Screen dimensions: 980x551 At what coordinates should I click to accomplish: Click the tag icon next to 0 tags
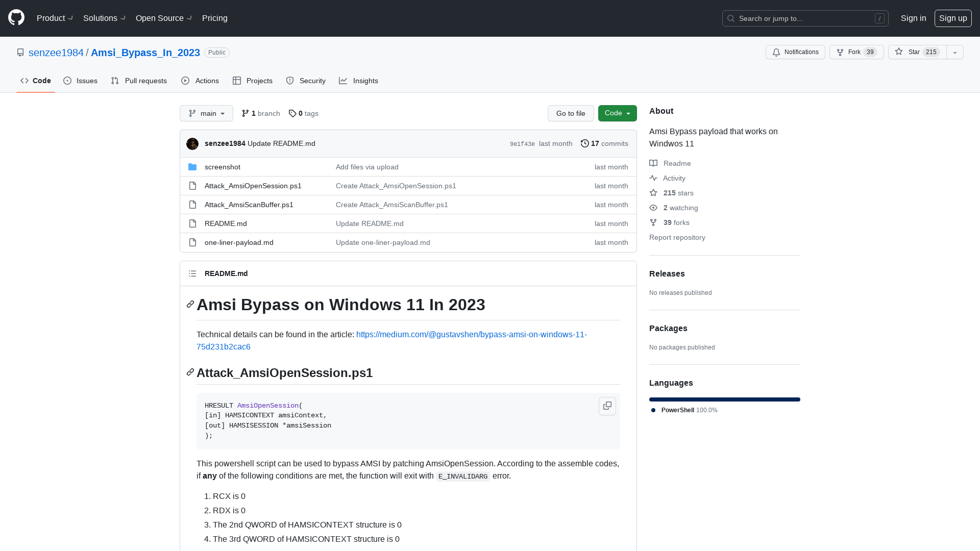pyautogui.click(x=292, y=113)
